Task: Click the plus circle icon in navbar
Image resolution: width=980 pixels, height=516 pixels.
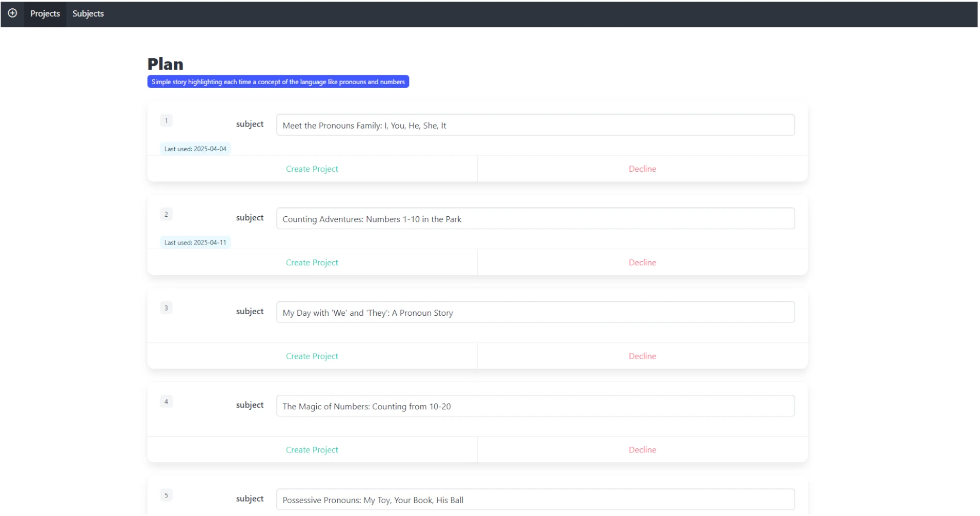Action: [x=12, y=13]
